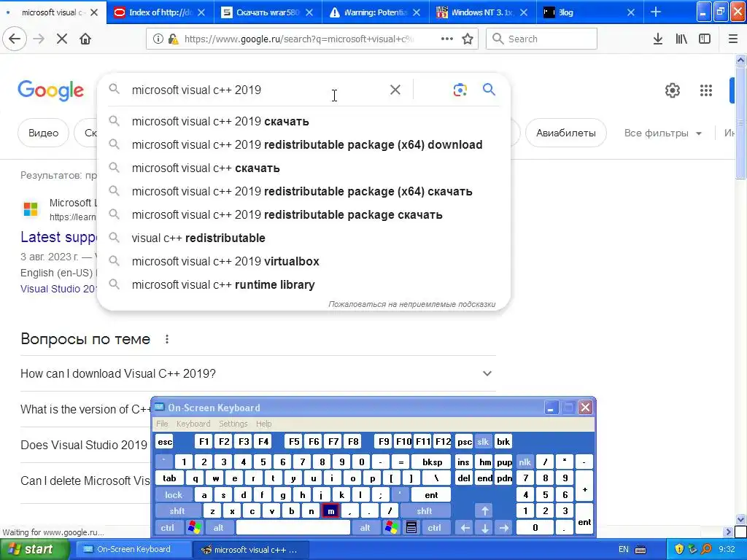
Task: Click the up arrow key on On-Screen Keyboard
Action: click(484, 511)
